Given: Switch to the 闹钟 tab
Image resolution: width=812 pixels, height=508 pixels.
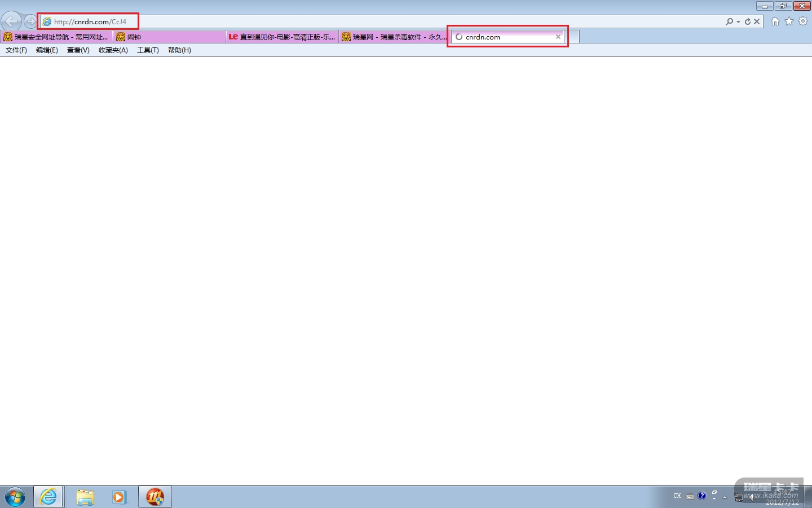Looking at the screenshot, I should point(169,37).
